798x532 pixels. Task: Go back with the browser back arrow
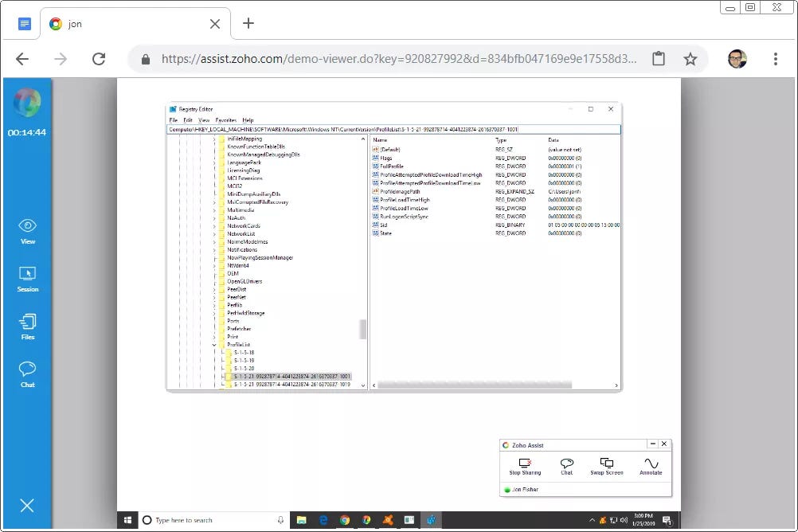click(x=22, y=59)
